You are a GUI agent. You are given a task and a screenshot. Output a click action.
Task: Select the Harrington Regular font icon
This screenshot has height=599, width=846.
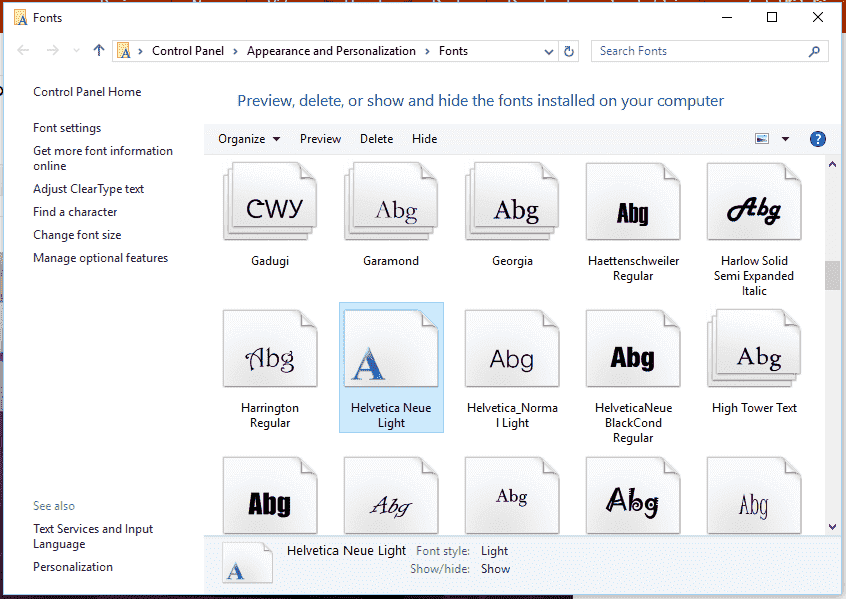[x=270, y=348]
